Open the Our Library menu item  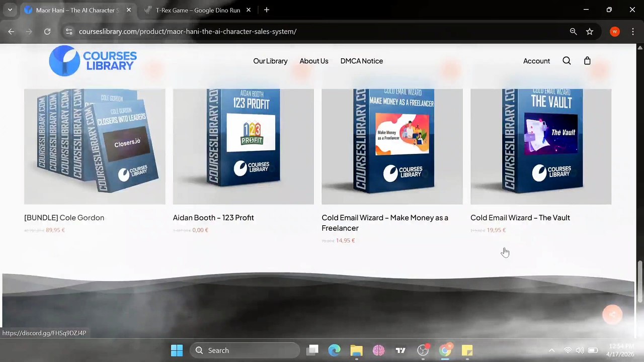(270, 61)
